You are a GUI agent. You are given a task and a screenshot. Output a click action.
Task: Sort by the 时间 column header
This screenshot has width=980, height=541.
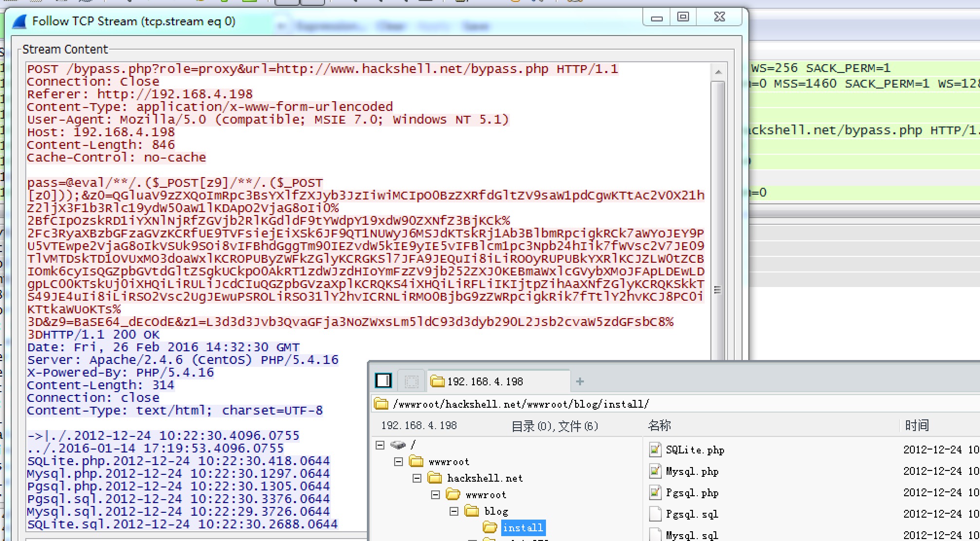[x=917, y=426]
